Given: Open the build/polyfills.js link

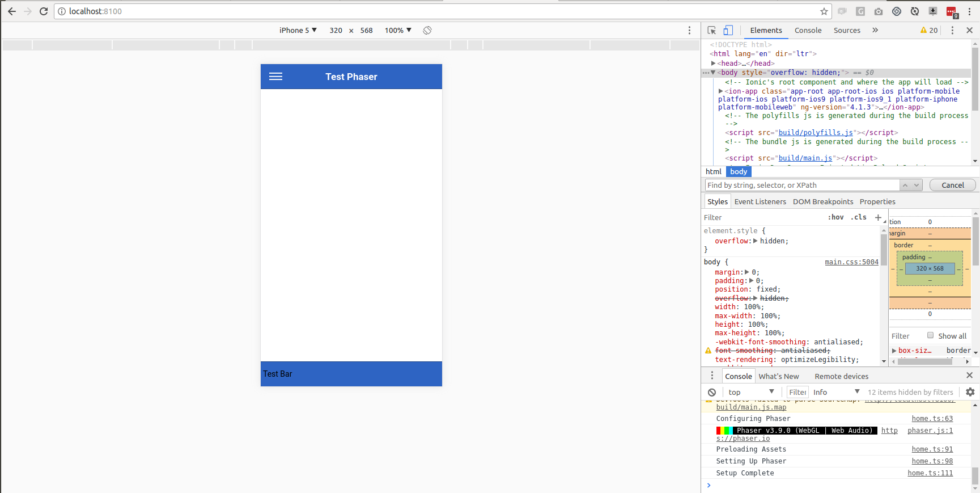Looking at the screenshot, I should [816, 133].
